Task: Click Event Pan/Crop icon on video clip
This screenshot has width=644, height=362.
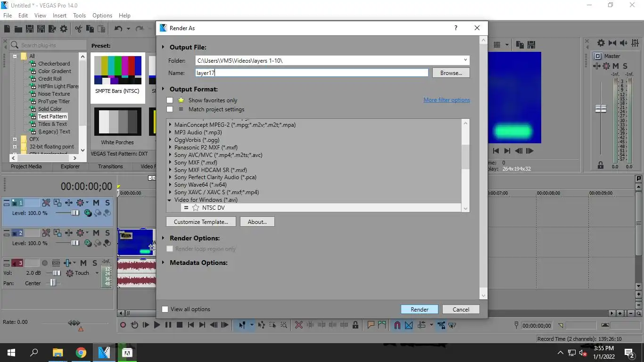Action: point(152,247)
